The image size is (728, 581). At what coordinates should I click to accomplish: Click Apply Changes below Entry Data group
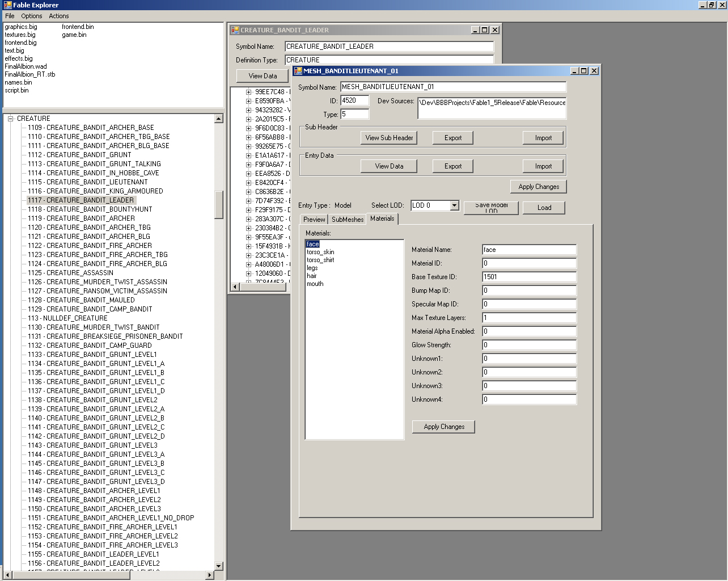(539, 187)
